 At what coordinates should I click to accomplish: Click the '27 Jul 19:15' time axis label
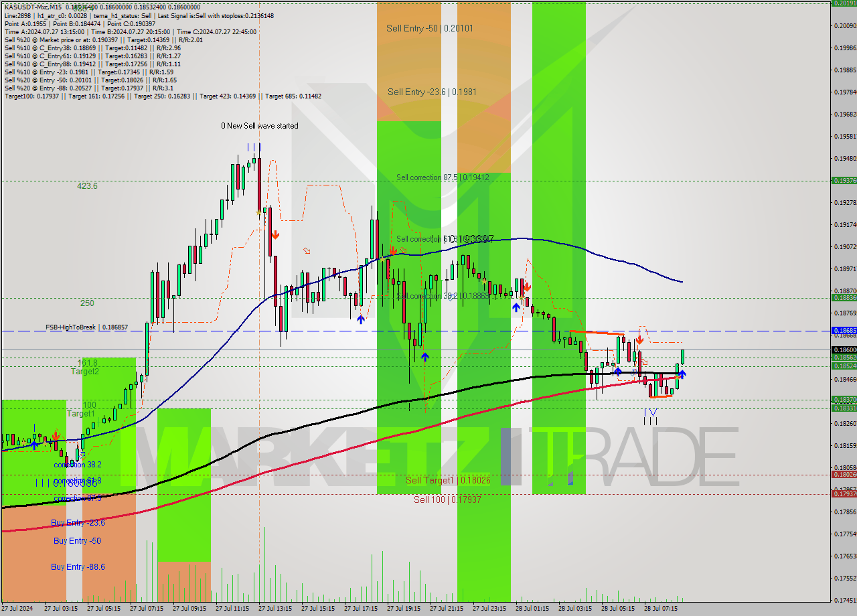coord(403,609)
